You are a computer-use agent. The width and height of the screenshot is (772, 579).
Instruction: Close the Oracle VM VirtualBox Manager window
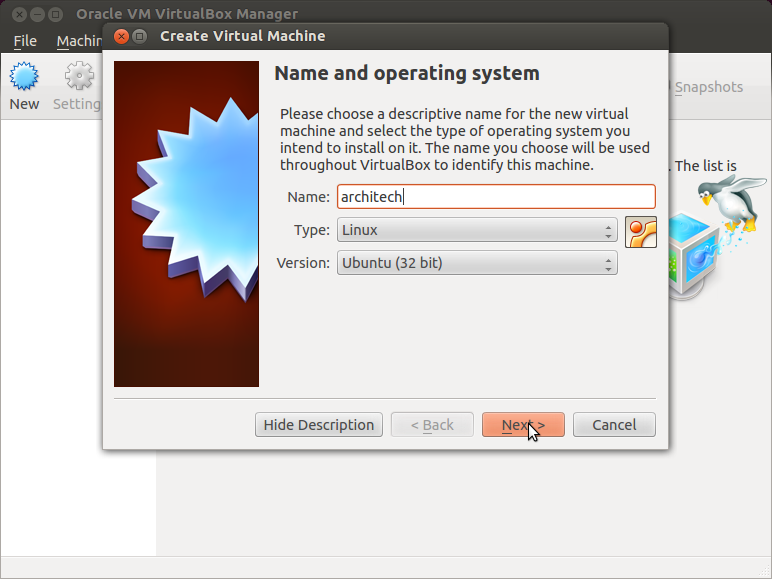coord(19,14)
